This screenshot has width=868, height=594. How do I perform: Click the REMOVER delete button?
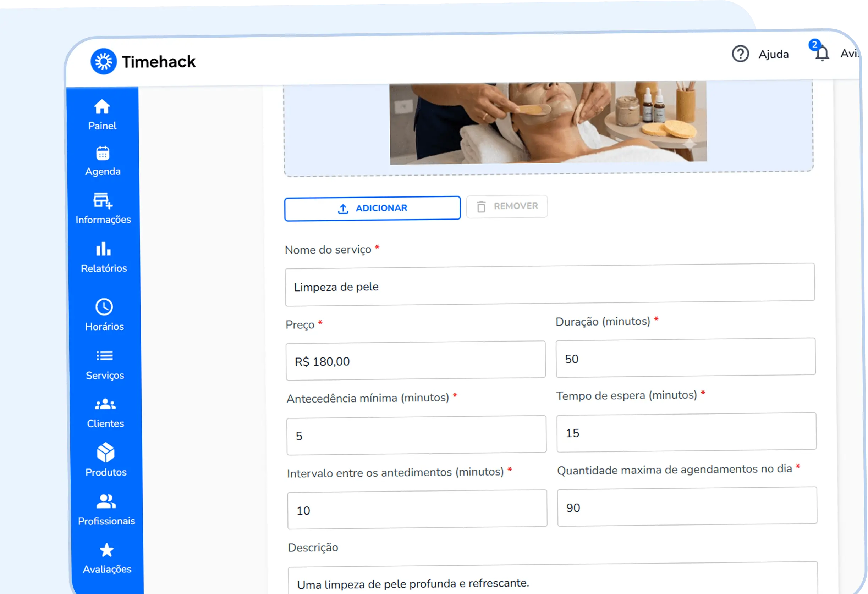click(x=507, y=206)
